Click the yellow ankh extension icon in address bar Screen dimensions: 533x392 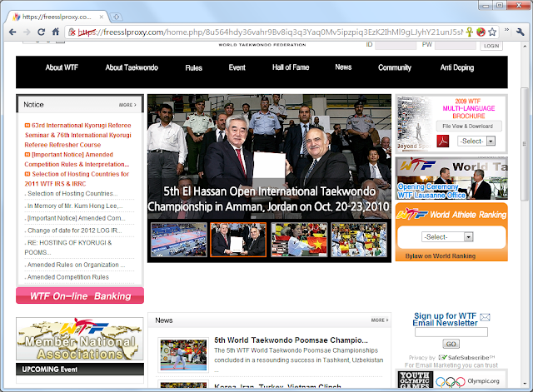click(470, 32)
